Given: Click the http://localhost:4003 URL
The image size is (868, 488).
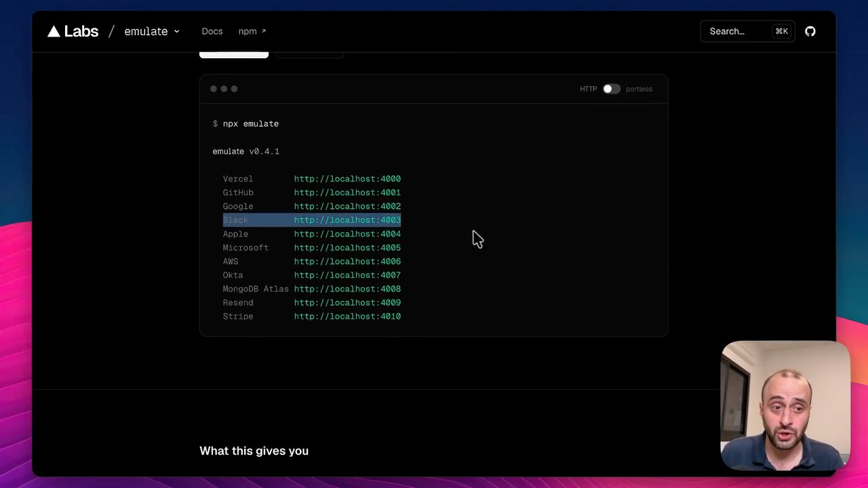Looking at the screenshot, I should [347, 220].
